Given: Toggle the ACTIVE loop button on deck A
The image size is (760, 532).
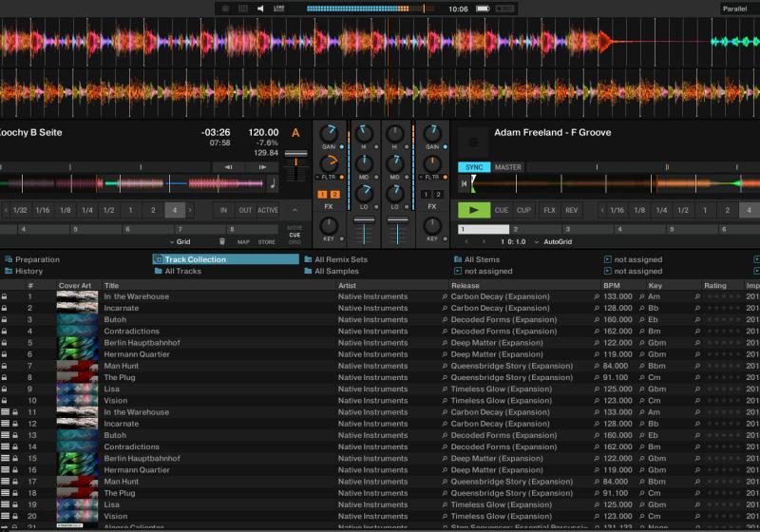Looking at the screenshot, I should [x=268, y=210].
